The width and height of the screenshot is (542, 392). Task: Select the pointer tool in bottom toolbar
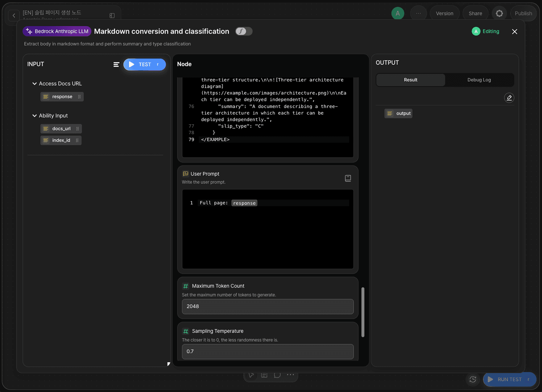251,375
